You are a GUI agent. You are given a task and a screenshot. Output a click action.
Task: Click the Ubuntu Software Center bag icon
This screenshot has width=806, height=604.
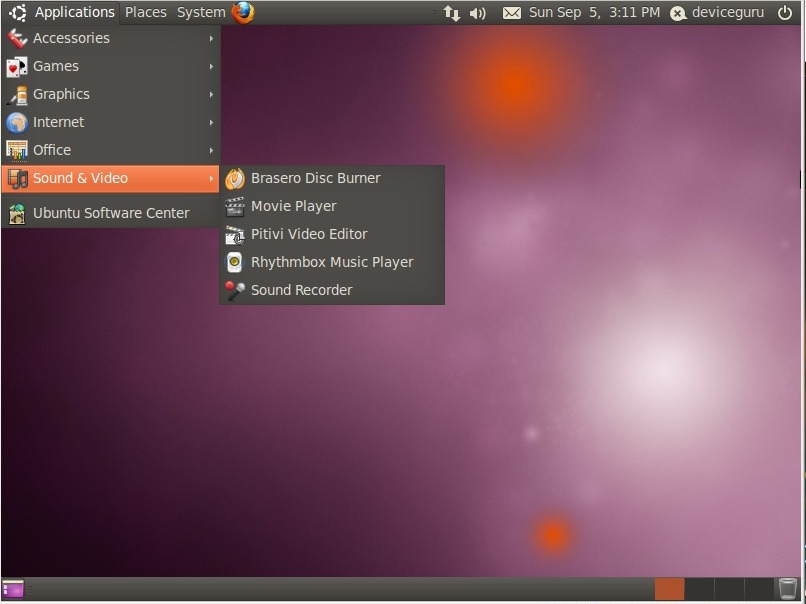click(x=16, y=214)
